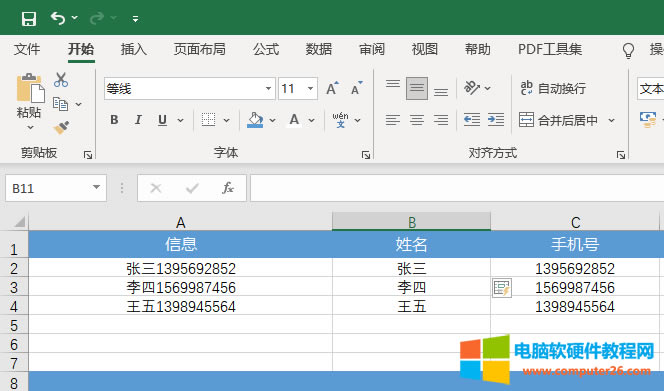The height and width of the screenshot is (391, 664).
Task: Click the Undo arrow icon
Action: tap(58, 18)
